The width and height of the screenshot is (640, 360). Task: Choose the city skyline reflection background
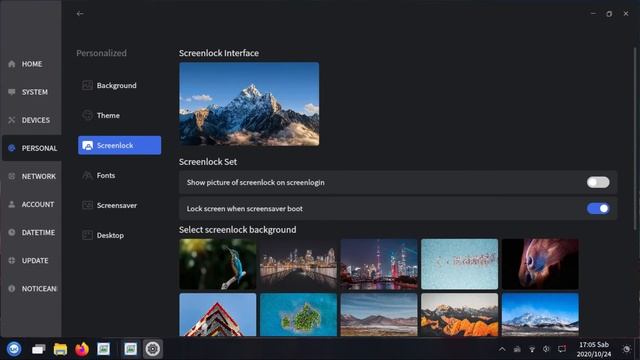point(298,264)
